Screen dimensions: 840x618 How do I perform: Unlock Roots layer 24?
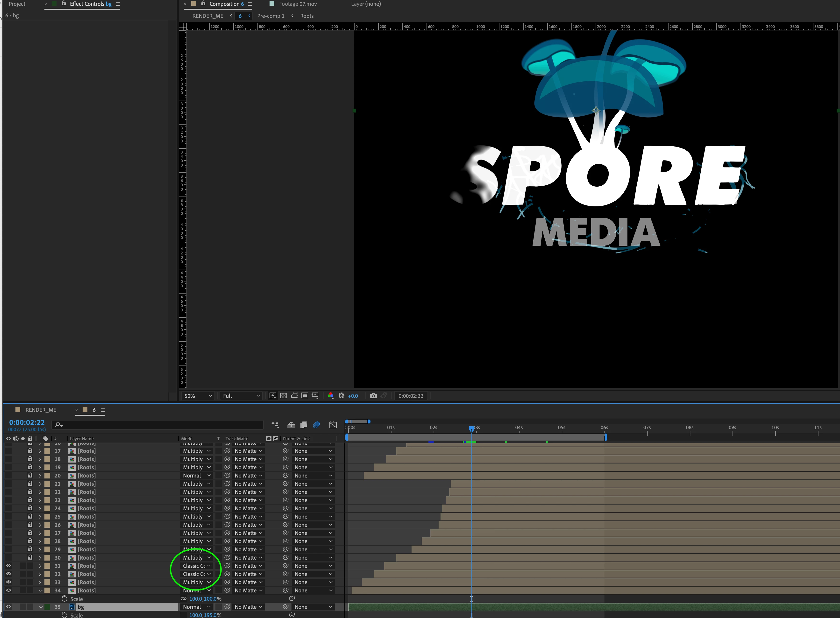coord(30,508)
